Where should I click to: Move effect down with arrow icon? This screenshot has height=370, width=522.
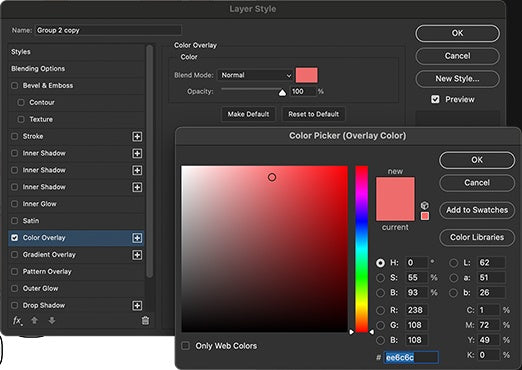click(x=52, y=321)
